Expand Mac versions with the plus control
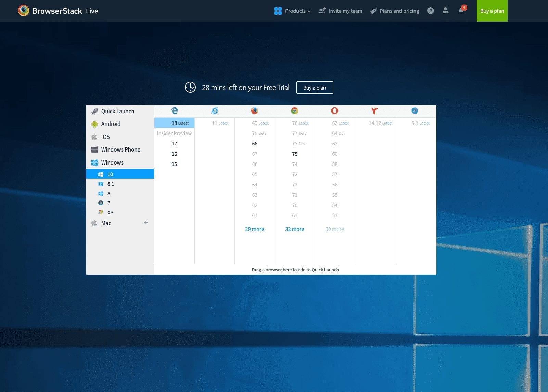 (x=146, y=223)
